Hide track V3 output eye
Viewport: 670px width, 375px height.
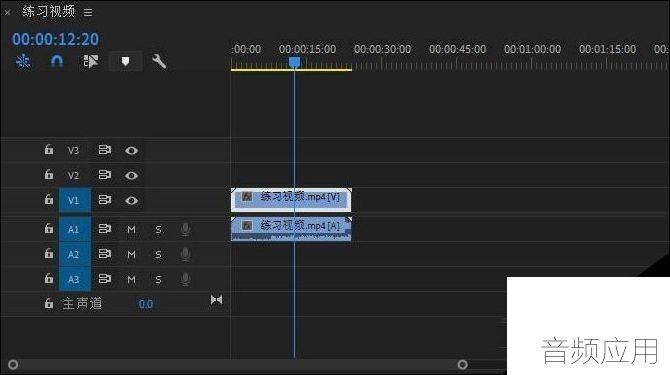coord(132,150)
